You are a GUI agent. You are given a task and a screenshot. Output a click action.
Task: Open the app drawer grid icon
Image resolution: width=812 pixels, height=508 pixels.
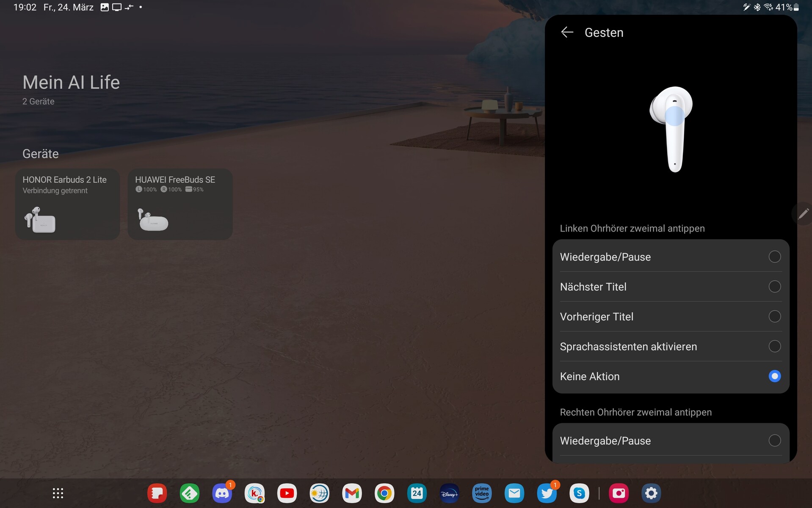[58, 493]
